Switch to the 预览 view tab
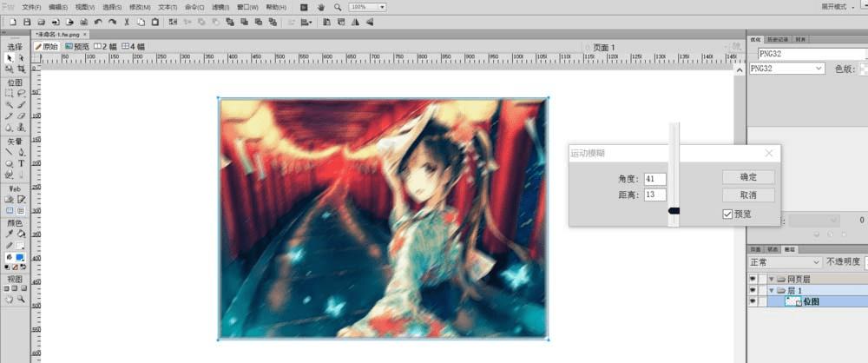Image resolution: width=868 pixels, height=363 pixels. [x=77, y=47]
